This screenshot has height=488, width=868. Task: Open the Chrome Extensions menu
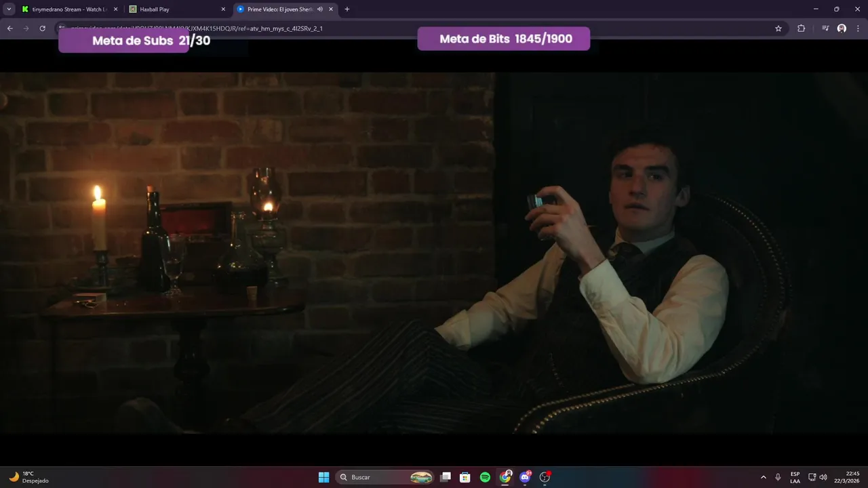(x=802, y=28)
